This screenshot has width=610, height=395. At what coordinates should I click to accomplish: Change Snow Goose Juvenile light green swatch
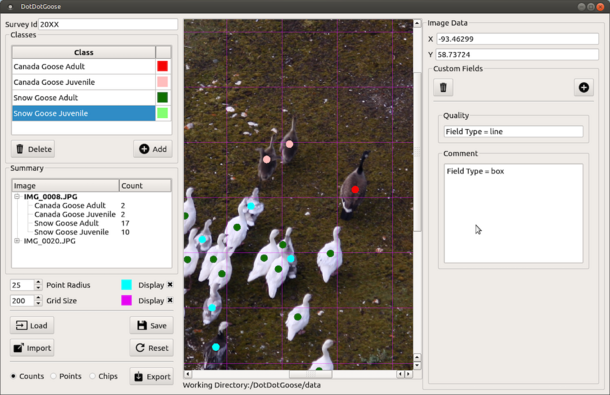(x=163, y=113)
